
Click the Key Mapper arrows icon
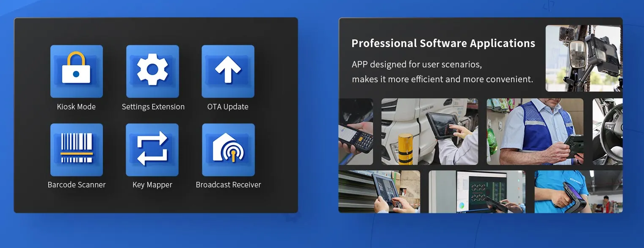pos(152,150)
